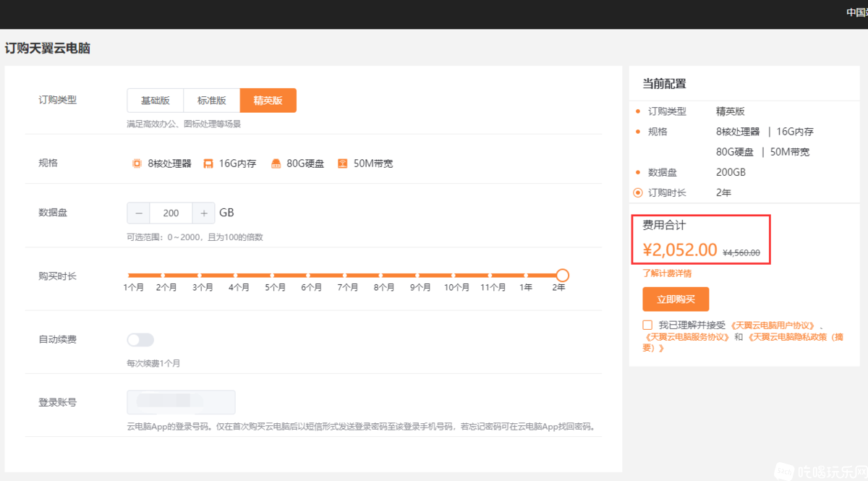Focus the data disk size field showing 200
Viewport: 868px width, 481px height.
[171, 213]
